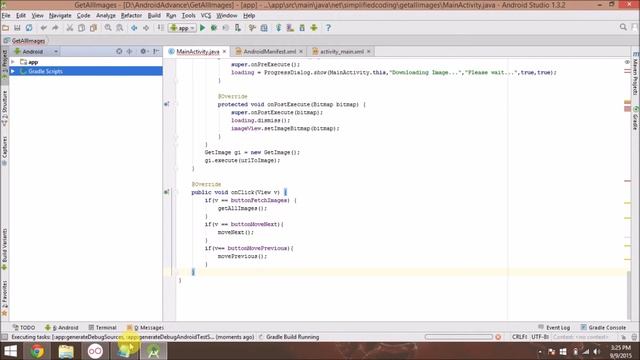
Task: Open the Analyze menu
Action: pyautogui.click(x=106, y=16)
